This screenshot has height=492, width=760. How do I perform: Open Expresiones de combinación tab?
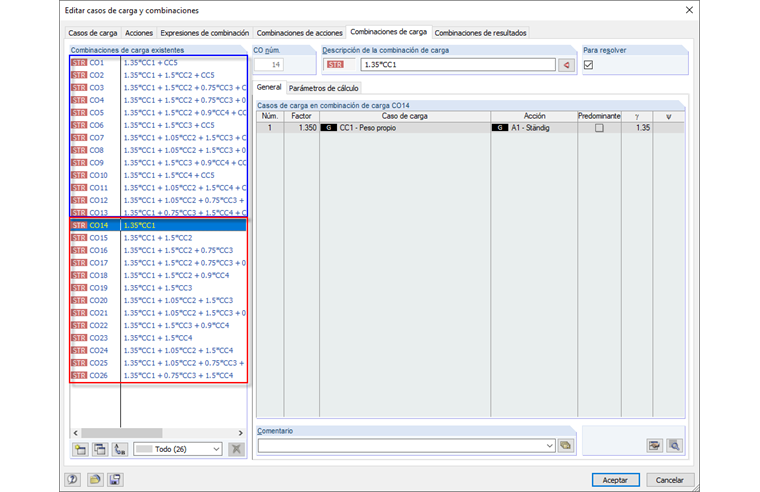click(x=205, y=33)
